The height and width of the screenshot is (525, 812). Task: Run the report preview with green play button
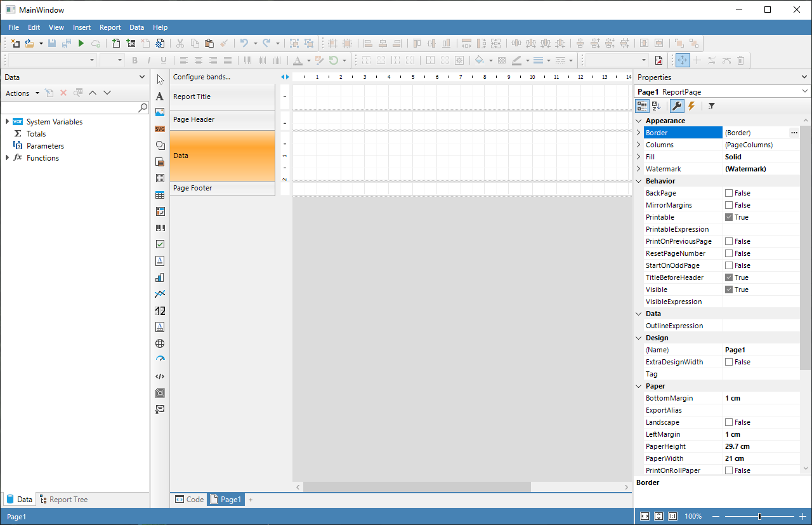[81, 43]
